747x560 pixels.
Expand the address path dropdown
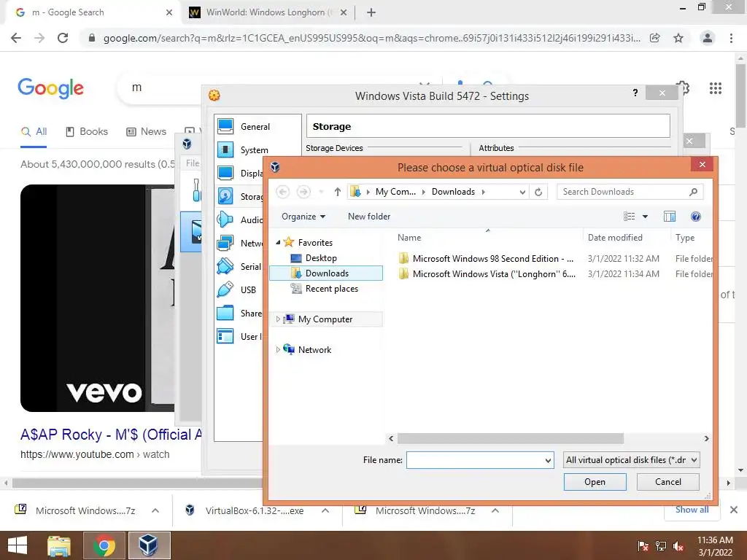(522, 192)
